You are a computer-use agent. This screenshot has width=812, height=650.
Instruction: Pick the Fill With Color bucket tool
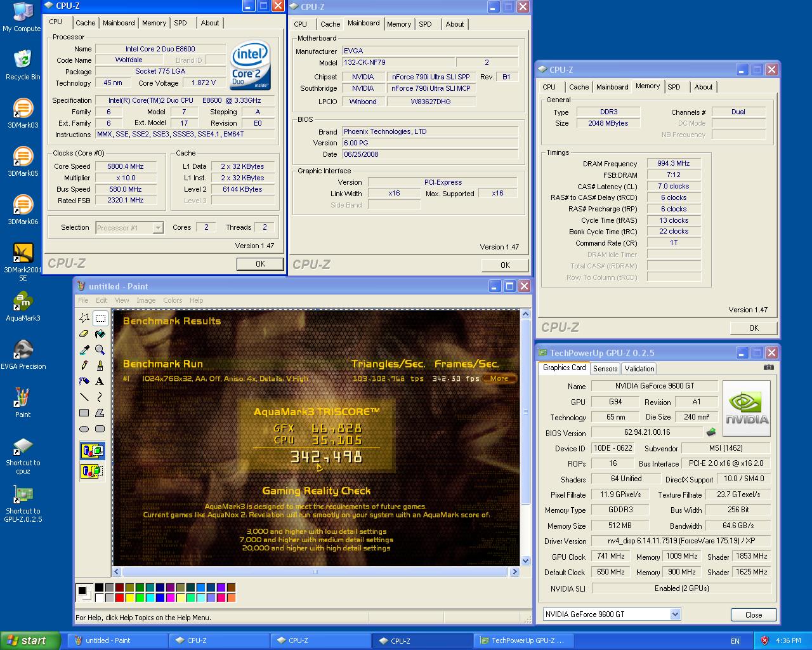pos(100,334)
